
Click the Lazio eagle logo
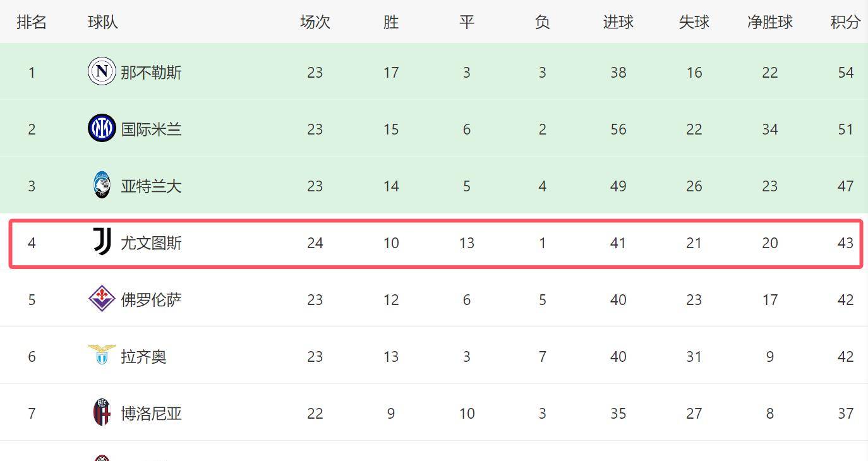[101, 355]
